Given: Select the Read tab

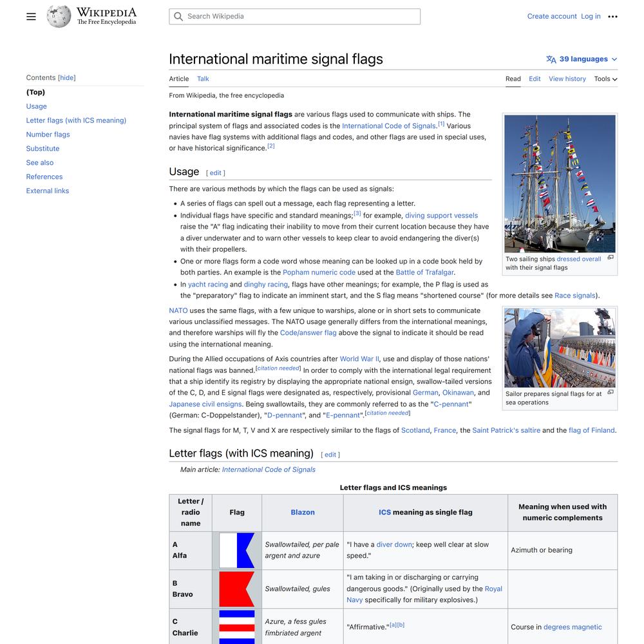Looking at the screenshot, I should [513, 79].
